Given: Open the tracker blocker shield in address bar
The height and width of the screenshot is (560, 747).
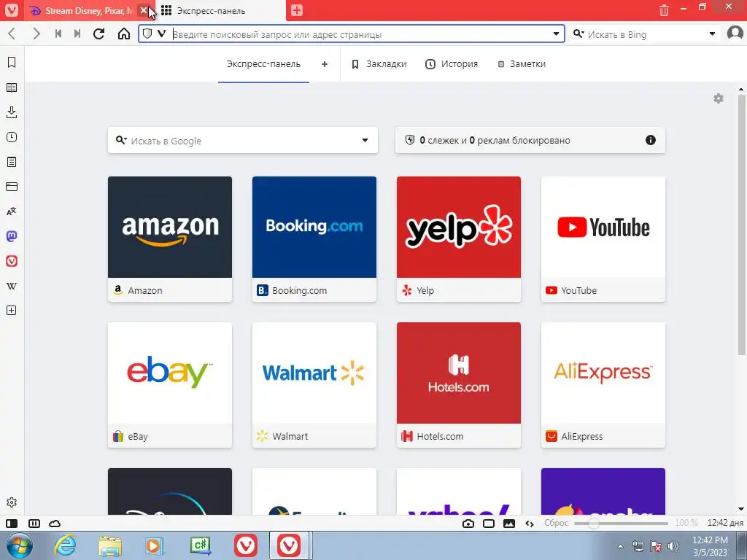Looking at the screenshot, I should pyautogui.click(x=147, y=34).
